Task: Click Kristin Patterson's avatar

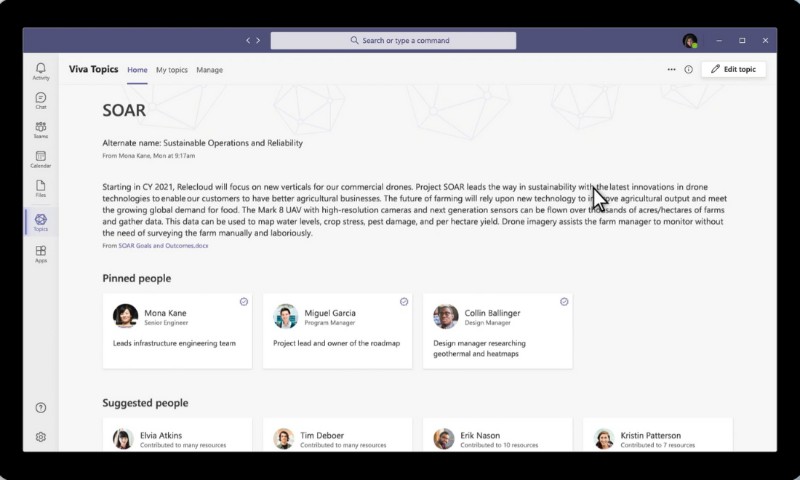Action: pyautogui.click(x=604, y=439)
